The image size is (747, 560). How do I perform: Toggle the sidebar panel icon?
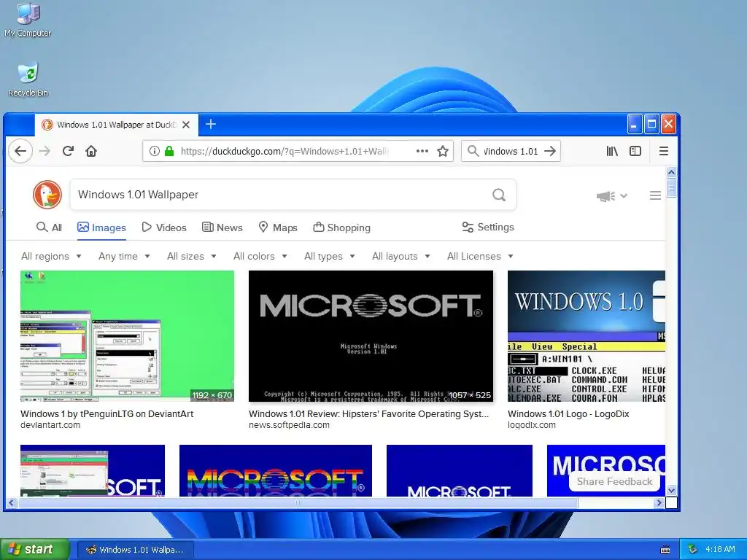635,152
